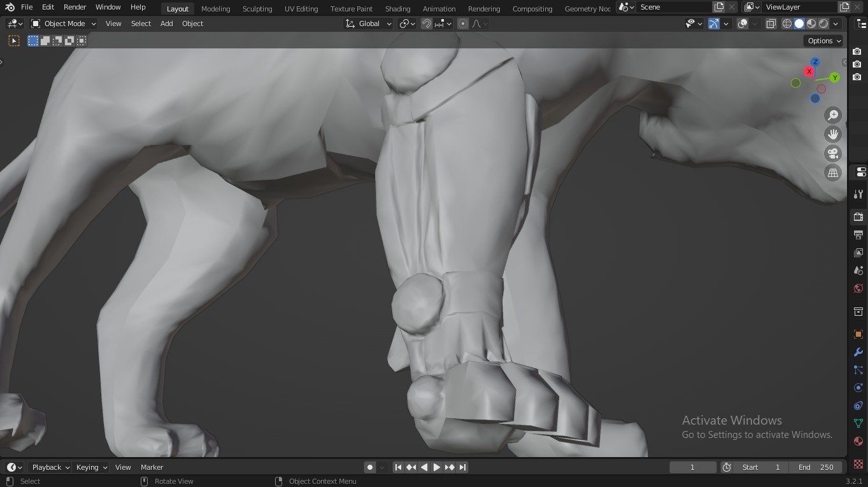The image size is (868, 487).
Task: Open the Material properties tab
Action: click(x=858, y=441)
